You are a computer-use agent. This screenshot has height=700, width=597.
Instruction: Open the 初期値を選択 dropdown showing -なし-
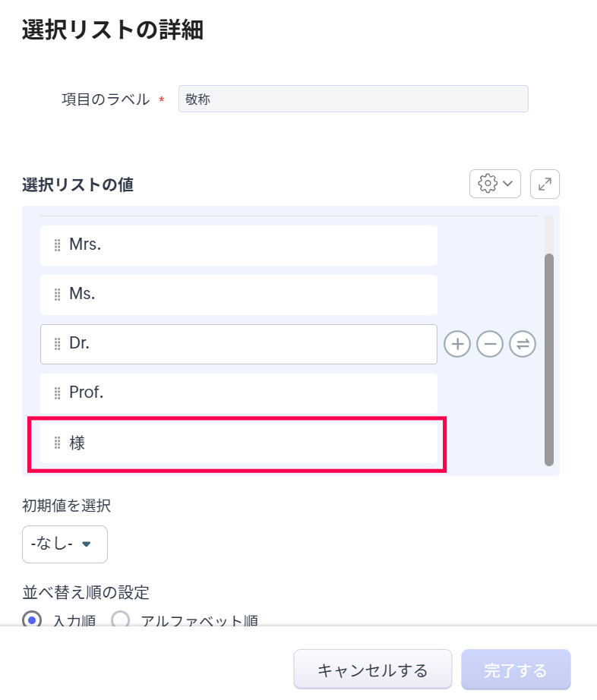click(x=65, y=544)
